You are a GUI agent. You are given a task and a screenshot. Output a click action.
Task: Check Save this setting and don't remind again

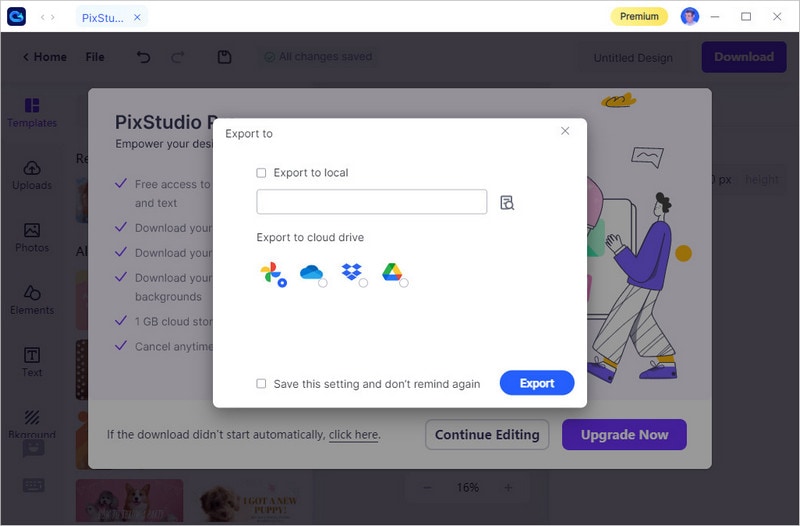(261, 383)
